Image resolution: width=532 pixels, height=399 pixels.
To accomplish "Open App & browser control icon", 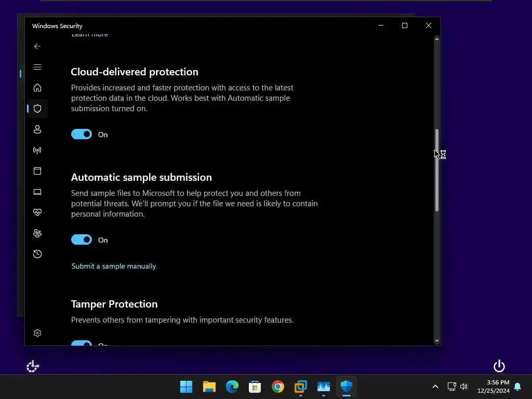I will pos(37,171).
